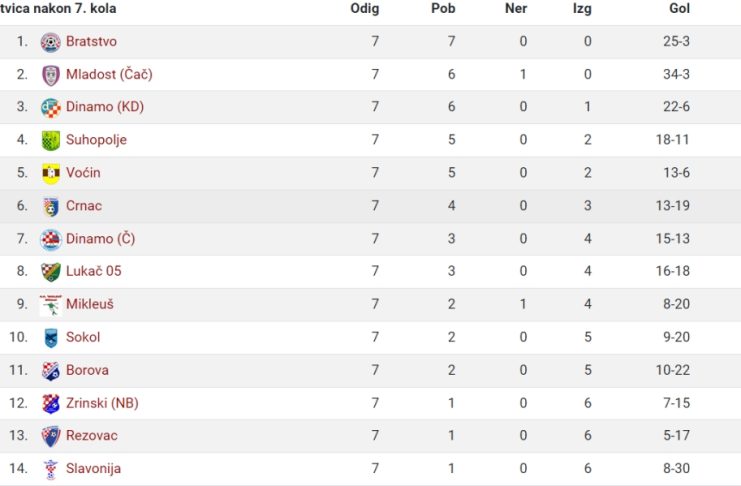The width and height of the screenshot is (741, 486).
Task: Click the Gol column header
Action: click(x=680, y=8)
